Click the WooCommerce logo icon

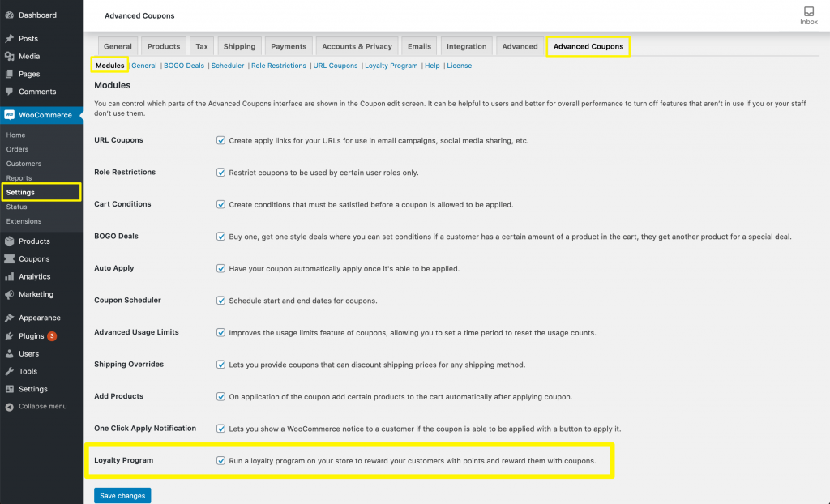click(x=10, y=115)
